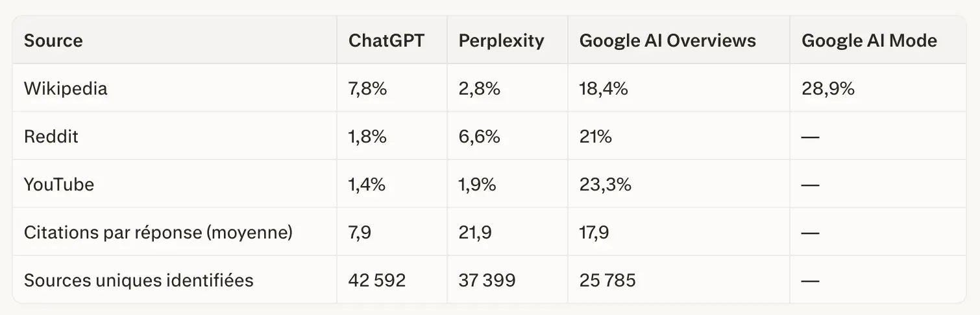
Task: Select the Reddit row label
Action: point(51,136)
